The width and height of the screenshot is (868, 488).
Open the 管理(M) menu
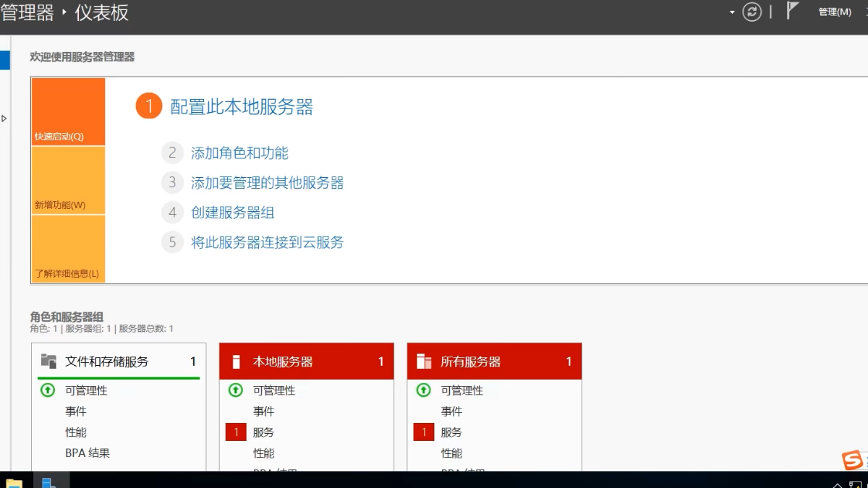point(835,12)
